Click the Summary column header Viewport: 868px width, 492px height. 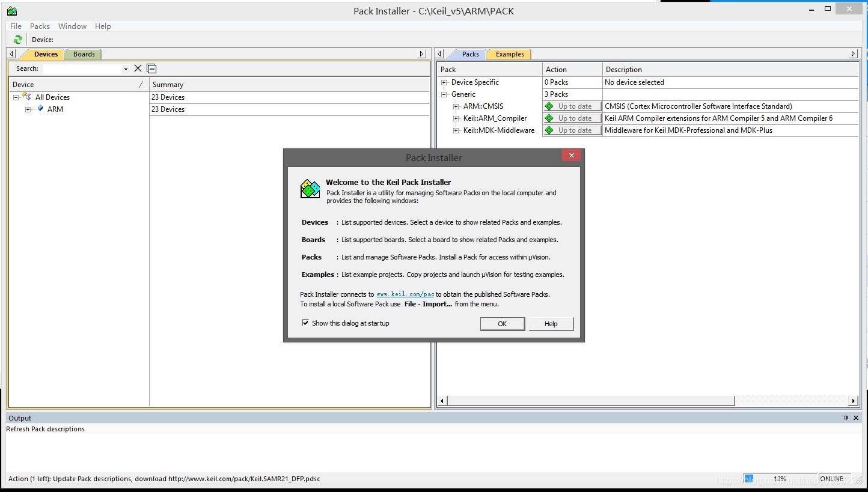pos(290,85)
